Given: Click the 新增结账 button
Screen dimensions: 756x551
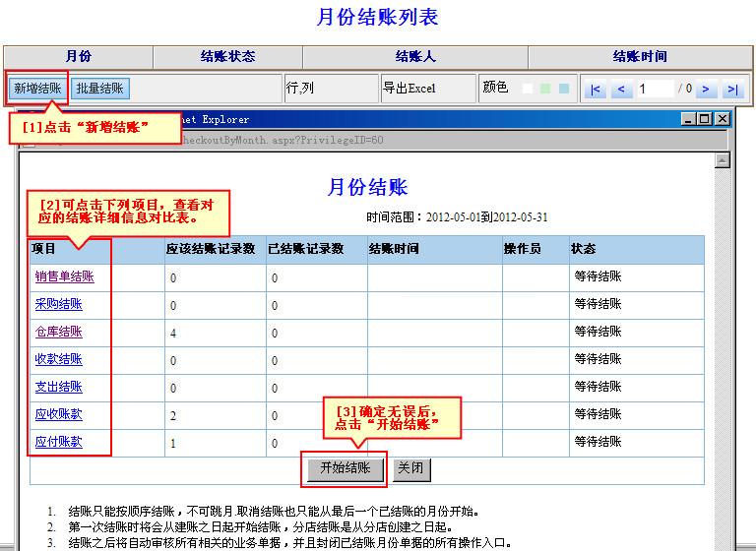Looking at the screenshot, I should point(37,89).
